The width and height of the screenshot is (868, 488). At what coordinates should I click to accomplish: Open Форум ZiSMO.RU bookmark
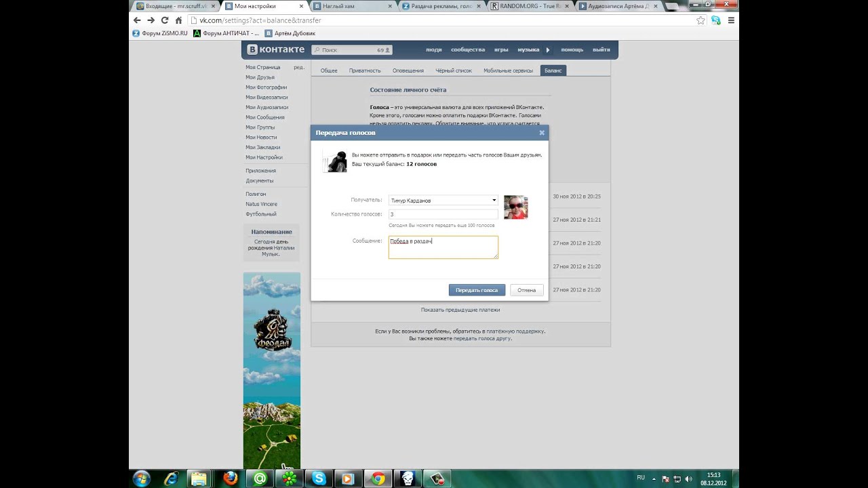click(160, 33)
